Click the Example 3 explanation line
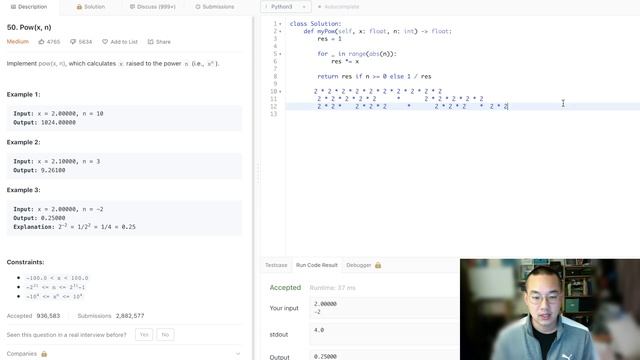 [x=74, y=227]
